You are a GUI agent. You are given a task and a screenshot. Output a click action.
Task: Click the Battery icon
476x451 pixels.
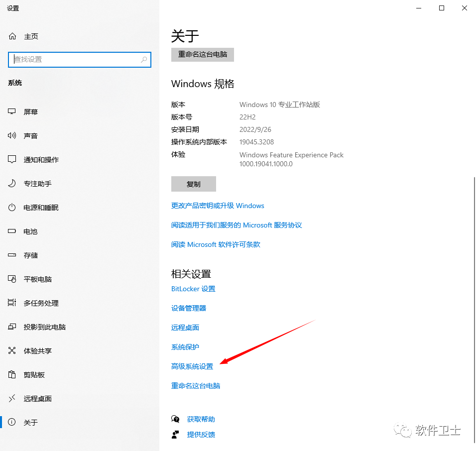(12, 231)
